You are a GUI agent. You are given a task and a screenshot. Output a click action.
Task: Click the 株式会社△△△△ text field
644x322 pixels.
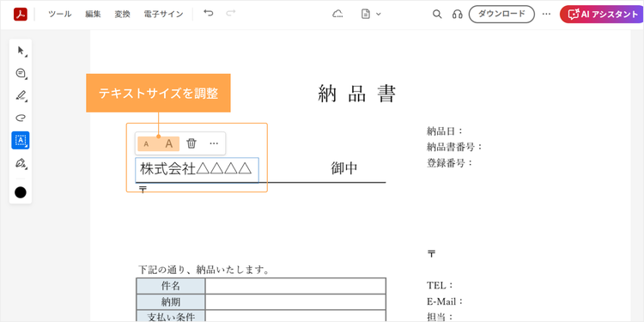(x=197, y=170)
